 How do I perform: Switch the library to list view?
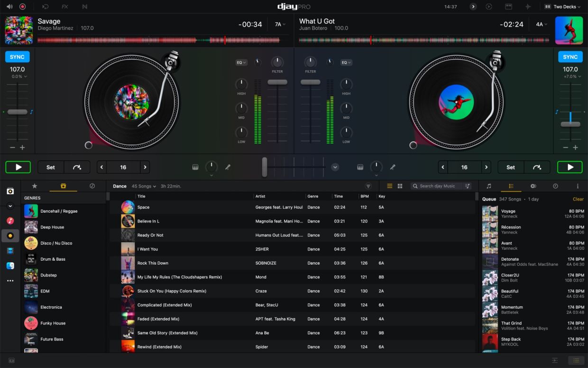(390, 186)
